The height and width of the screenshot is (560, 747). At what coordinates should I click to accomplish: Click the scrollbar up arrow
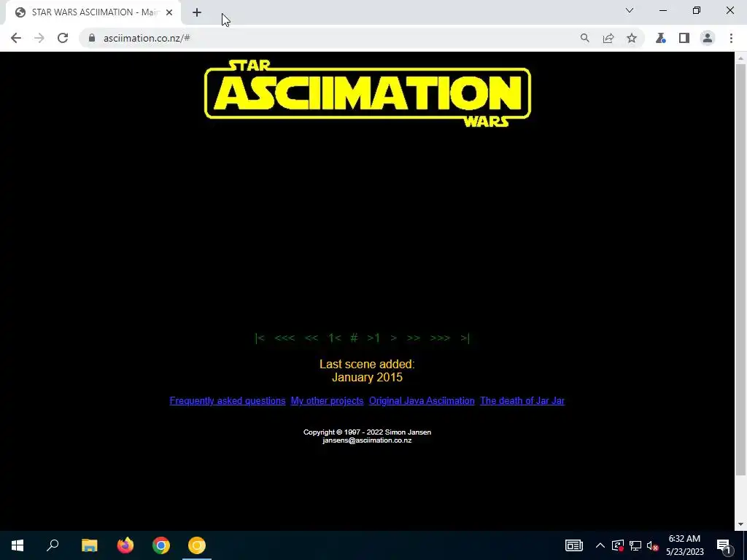click(x=740, y=58)
